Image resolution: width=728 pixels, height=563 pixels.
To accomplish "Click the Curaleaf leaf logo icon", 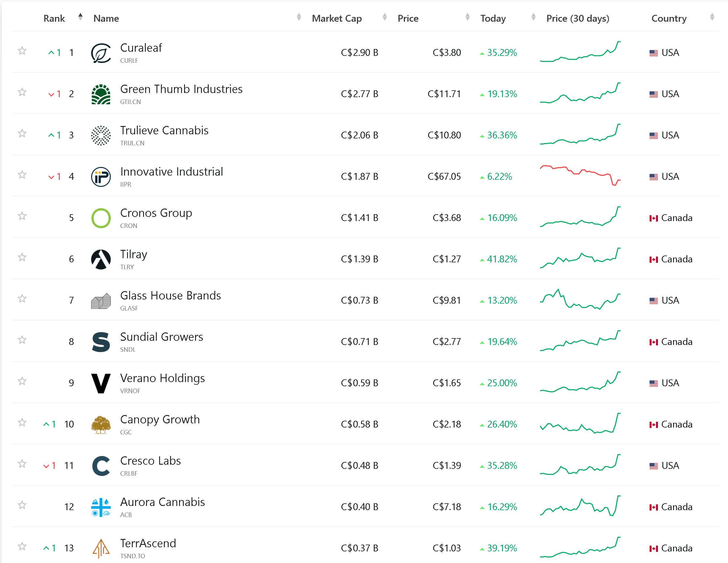I will 101,53.
